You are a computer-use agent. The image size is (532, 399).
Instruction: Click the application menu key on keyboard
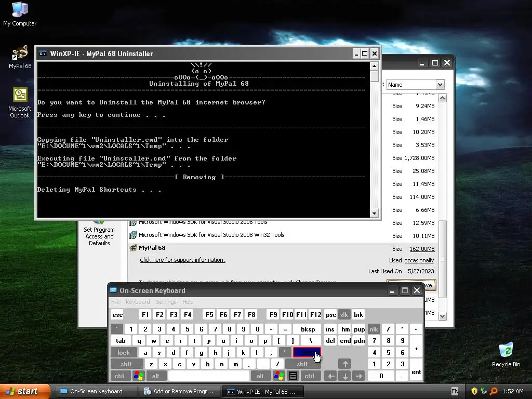pyautogui.click(x=293, y=376)
